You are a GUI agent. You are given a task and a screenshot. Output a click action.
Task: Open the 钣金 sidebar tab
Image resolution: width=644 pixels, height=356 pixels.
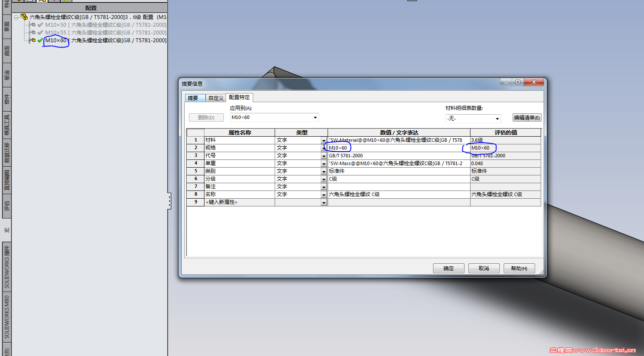coord(6,75)
